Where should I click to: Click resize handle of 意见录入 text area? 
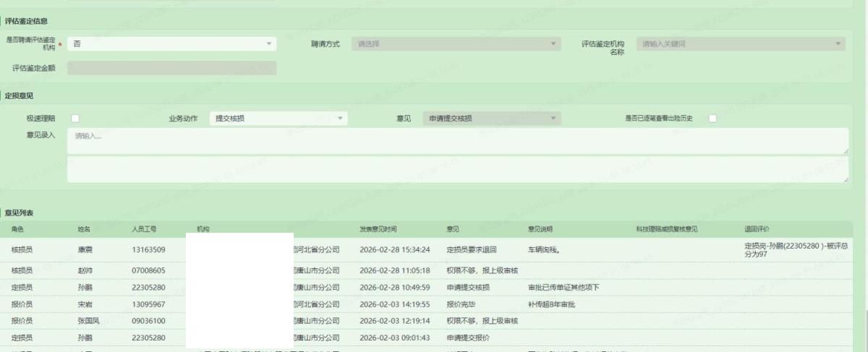[x=844, y=150]
